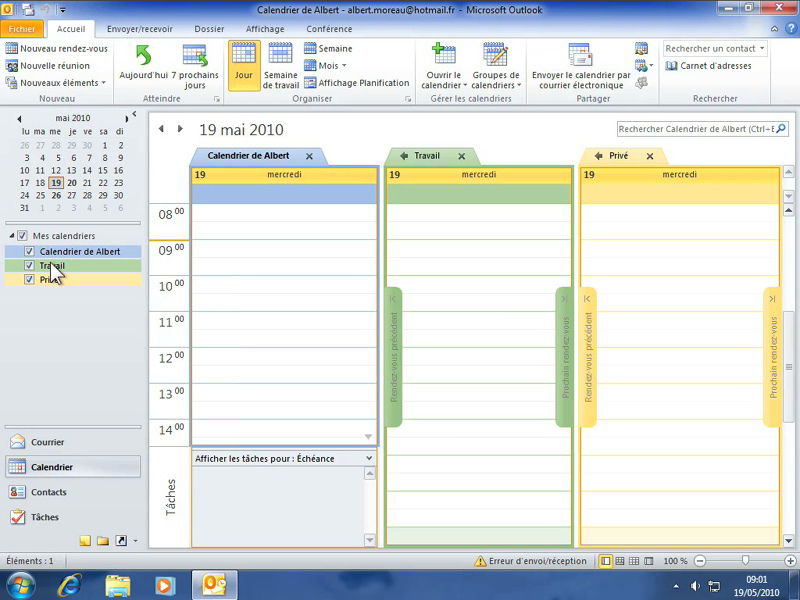Click in Rechercher Calendrier de Albert search field
Screen dimensions: 800x600
pos(696,129)
